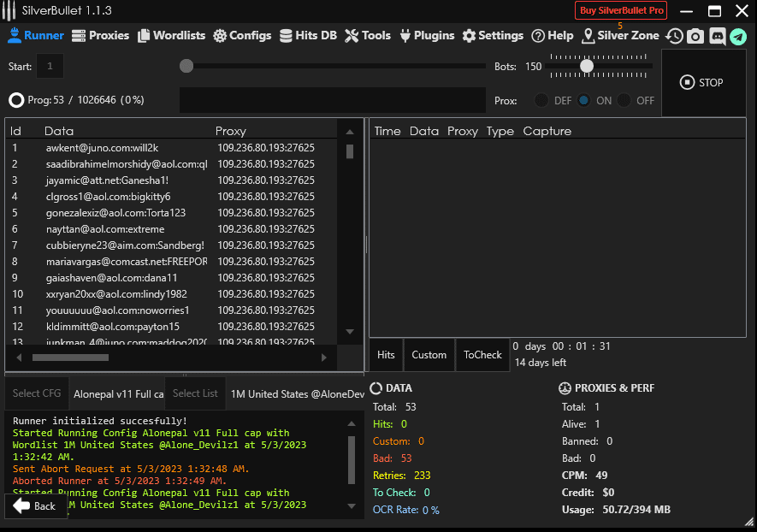This screenshot has width=757, height=532.
Task: Click the Telegram icon in the top bar
Action: 738,36
